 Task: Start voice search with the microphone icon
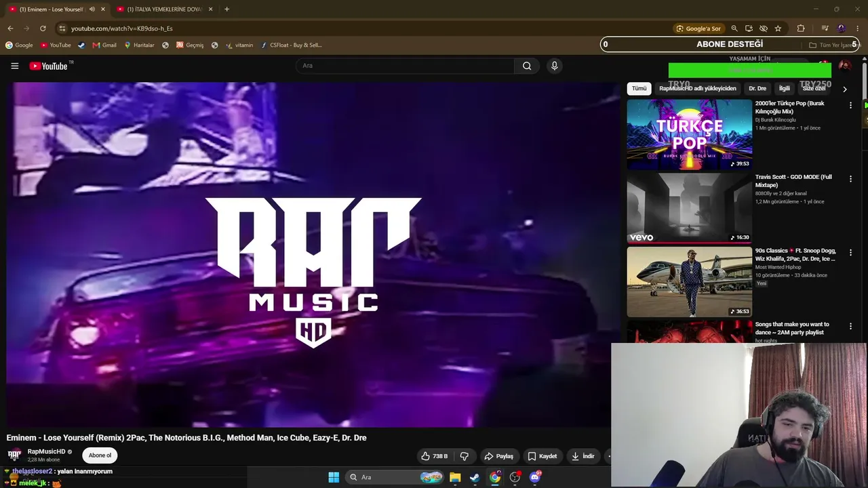pos(554,66)
